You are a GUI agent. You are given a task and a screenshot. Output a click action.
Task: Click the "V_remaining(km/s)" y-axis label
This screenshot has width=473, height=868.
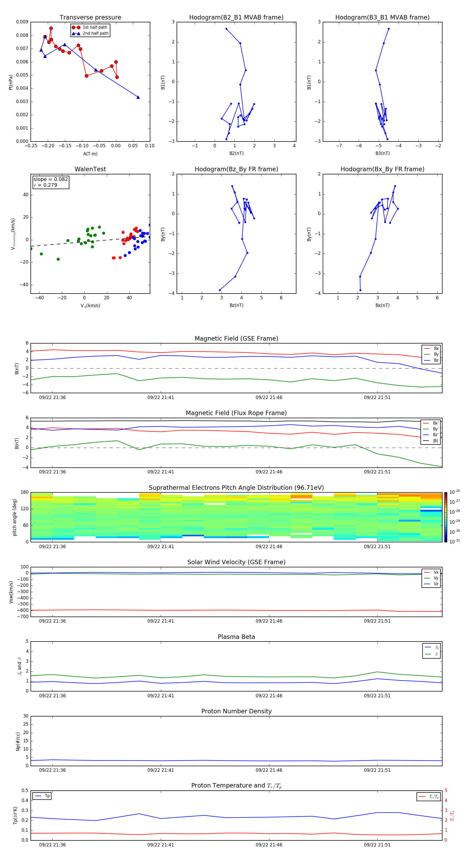[x=13, y=234]
